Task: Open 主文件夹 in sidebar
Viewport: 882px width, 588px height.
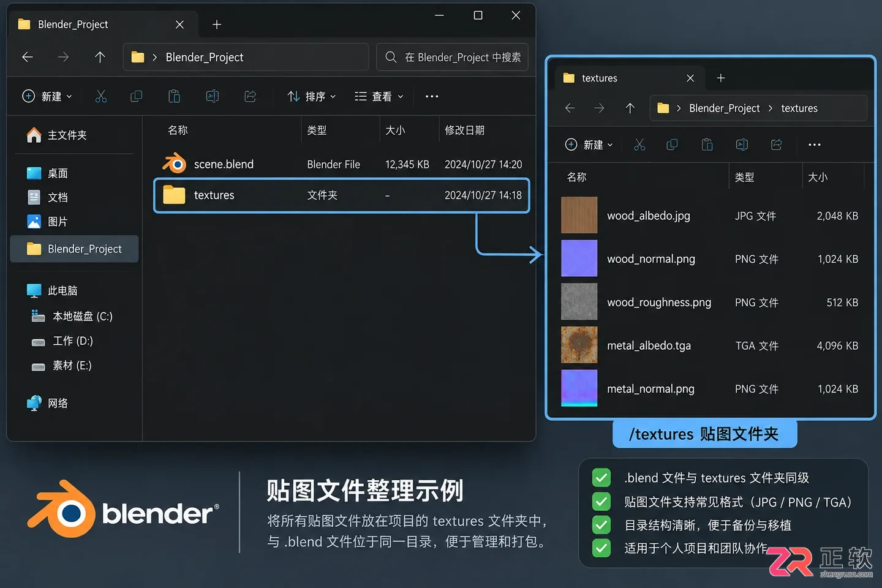Action: [57, 135]
